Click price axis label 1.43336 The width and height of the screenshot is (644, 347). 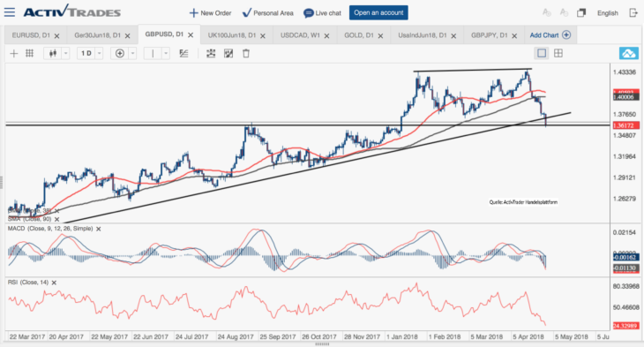(625, 72)
